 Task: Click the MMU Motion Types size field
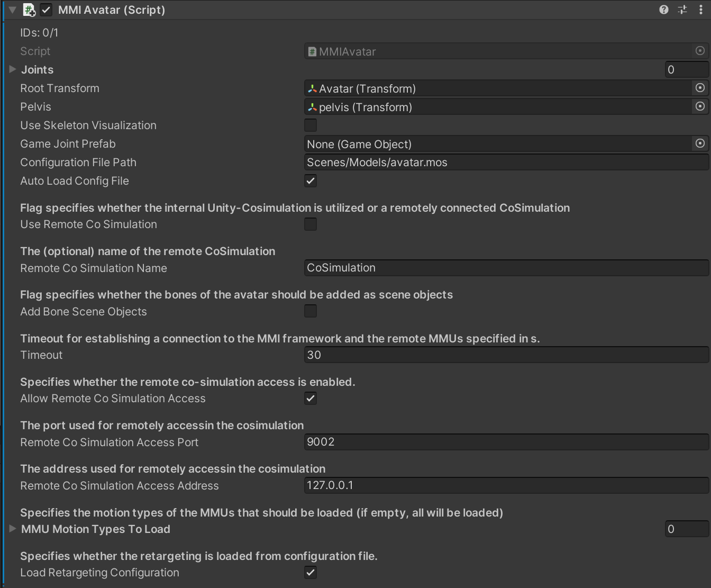tap(687, 529)
